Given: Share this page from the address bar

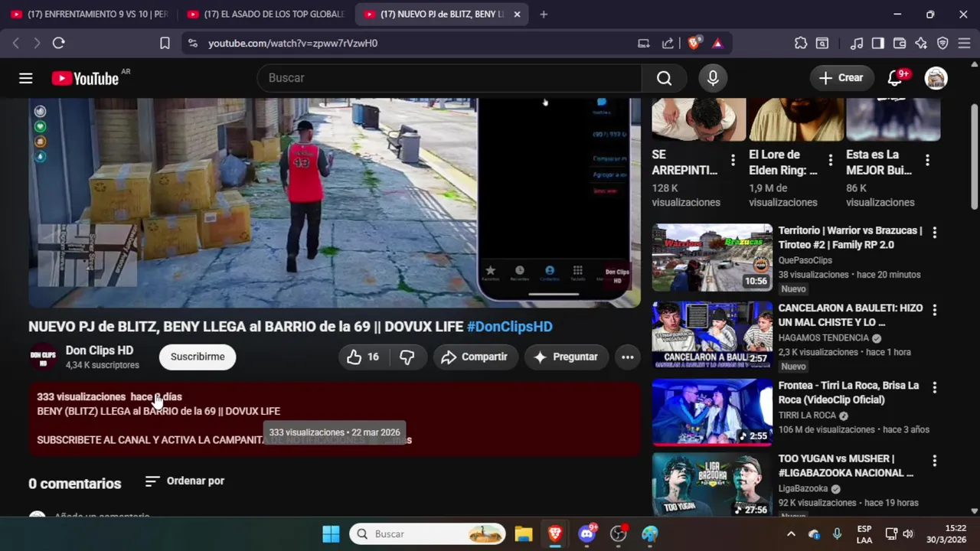Looking at the screenshot, I should (x=668, y=44).
